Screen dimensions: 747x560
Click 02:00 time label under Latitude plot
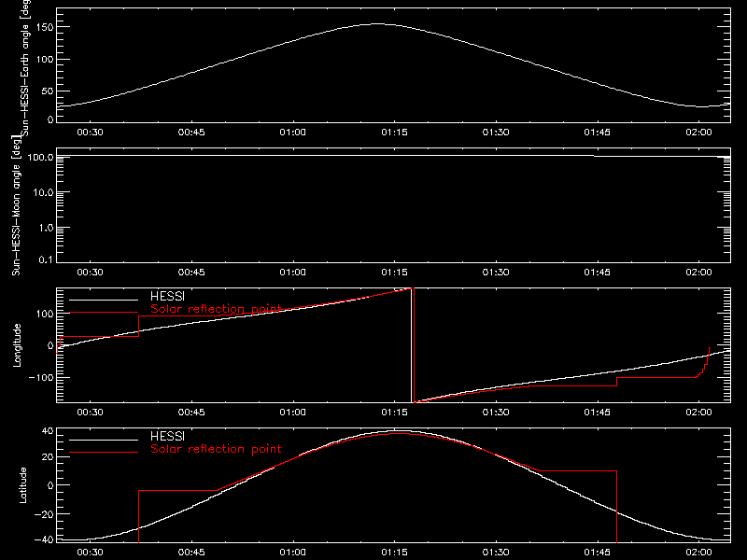pos(698,553)
